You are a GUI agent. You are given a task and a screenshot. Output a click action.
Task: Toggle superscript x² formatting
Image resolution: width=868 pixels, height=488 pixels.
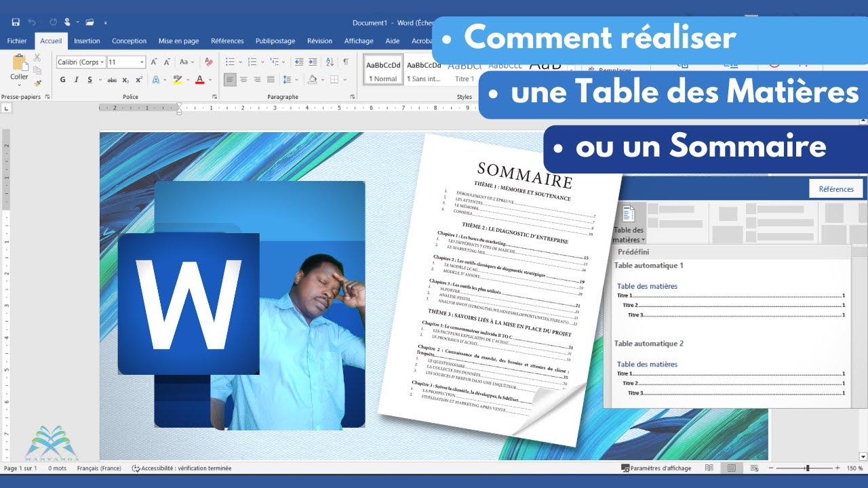click(139, 79)
